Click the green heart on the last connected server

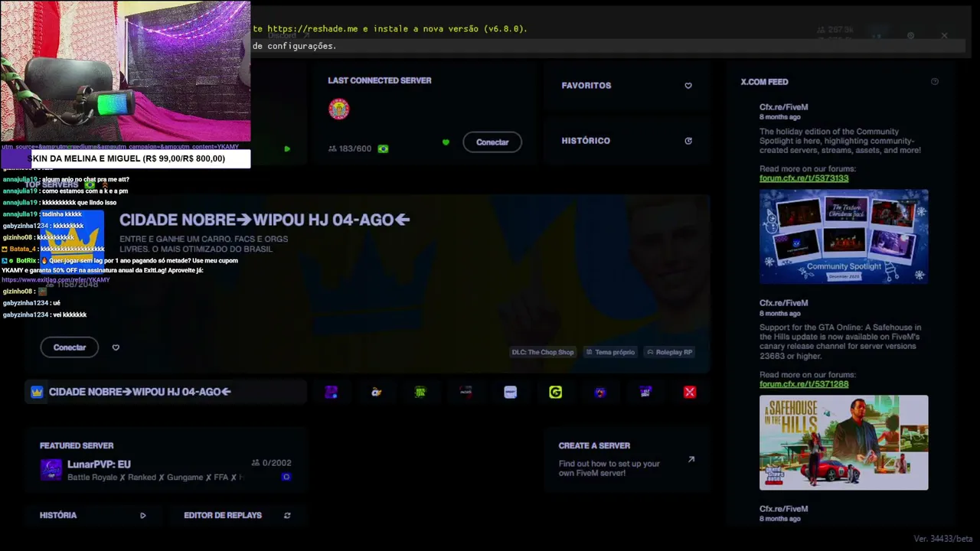pyautogui.click(x=446, y=142)
